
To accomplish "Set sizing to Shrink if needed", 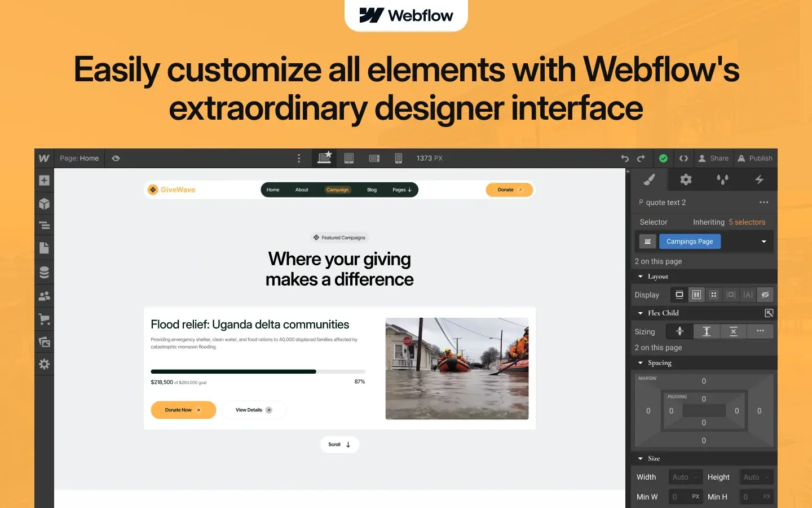I will pyautogui.click(x=679, y=331).
